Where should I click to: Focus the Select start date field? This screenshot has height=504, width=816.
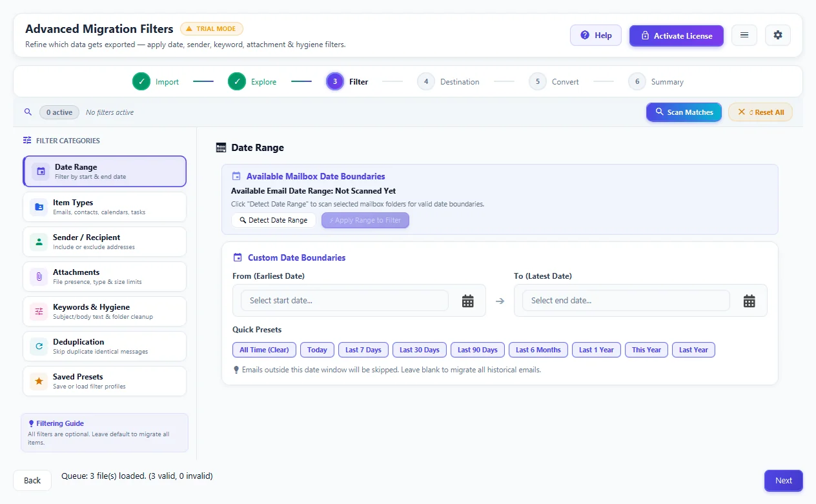tap(345, 301)
